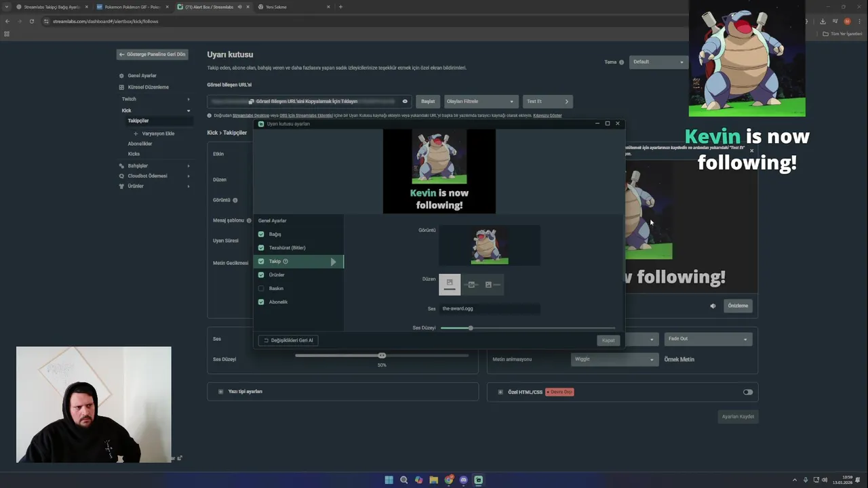Click Gösterge Paneline Geri Dön button
This screenshot has width=868, height=488.
[x=152, y=54]
